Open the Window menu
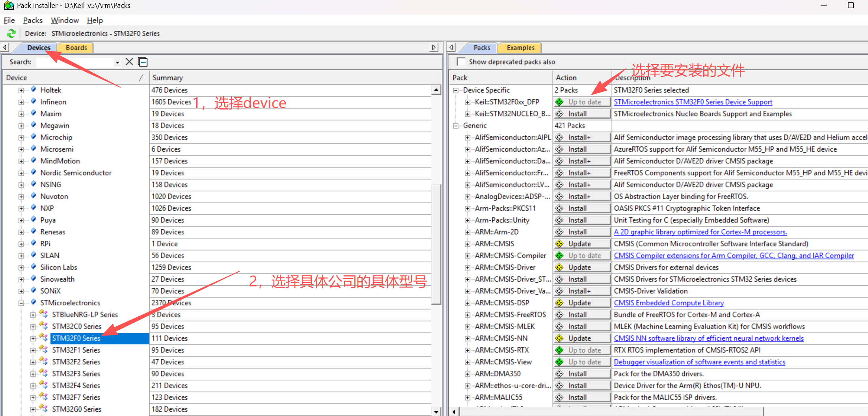 65,20
